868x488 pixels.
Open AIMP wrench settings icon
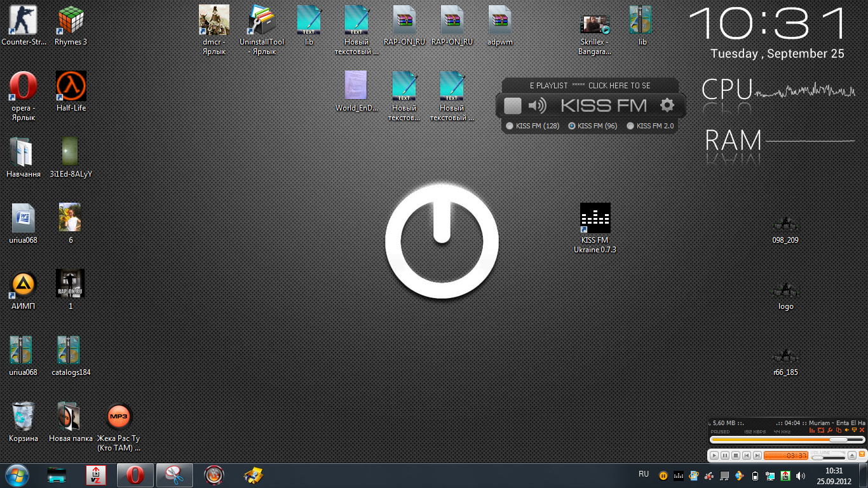[x=829, y=431]
